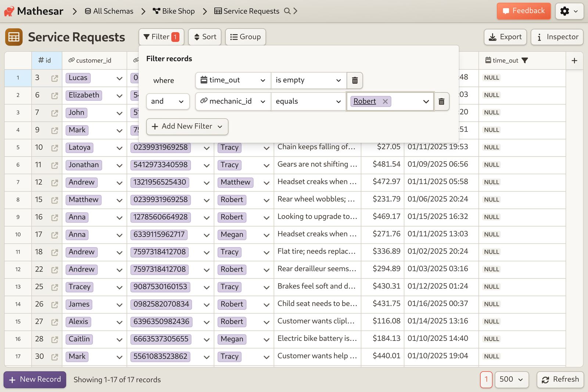Click the time_out column filter funnel icon
588x392 pixels.
tap(525, 61)
